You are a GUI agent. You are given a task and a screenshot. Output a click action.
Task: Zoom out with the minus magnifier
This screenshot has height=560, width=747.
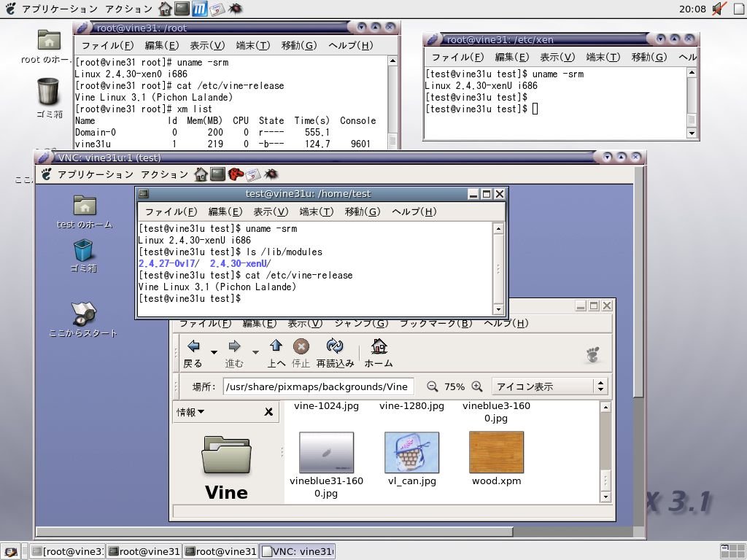[432, 386]
